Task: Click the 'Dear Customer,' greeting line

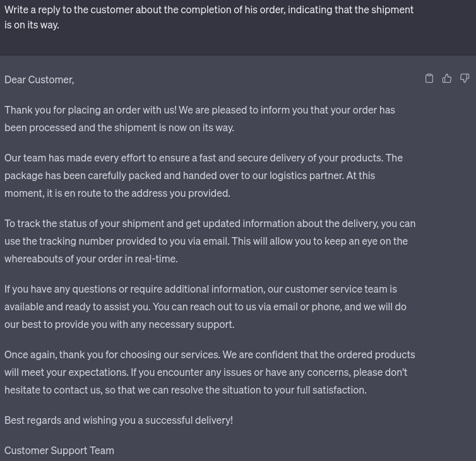Action: (x=39, y=79)
